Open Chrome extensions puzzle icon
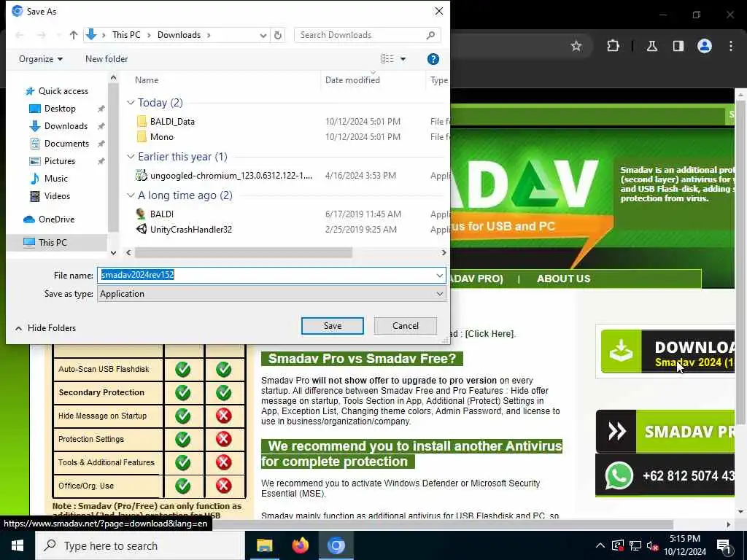Screen dimensions: 747x560 coord(613,46)
